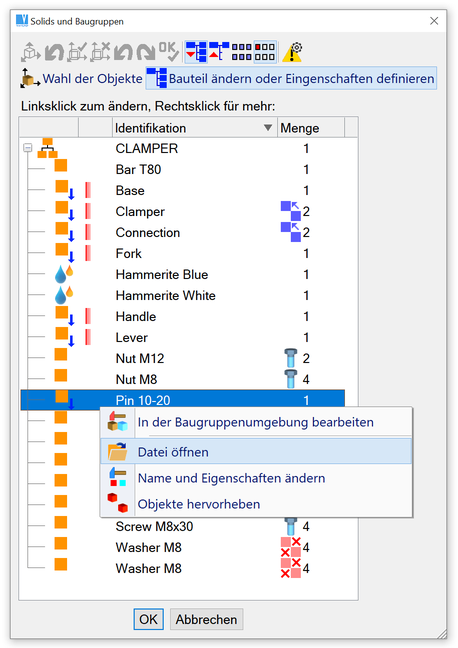458x648 pixels.
Task: Toggle the red-marked grid view button
Action: point(265,52)
